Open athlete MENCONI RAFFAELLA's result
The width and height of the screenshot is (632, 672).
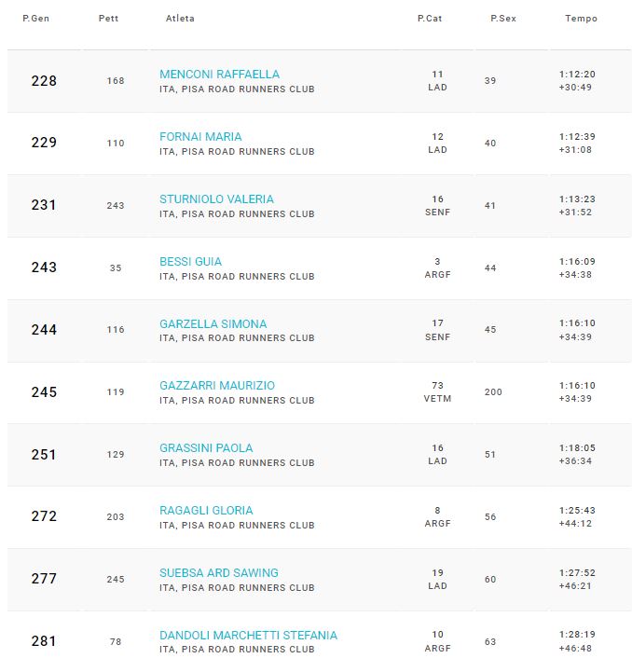pos(220,75)
